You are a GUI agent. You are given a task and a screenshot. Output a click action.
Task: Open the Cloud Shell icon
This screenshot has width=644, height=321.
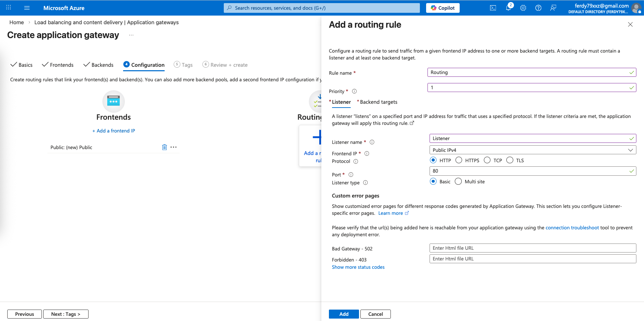coord(493,8)
